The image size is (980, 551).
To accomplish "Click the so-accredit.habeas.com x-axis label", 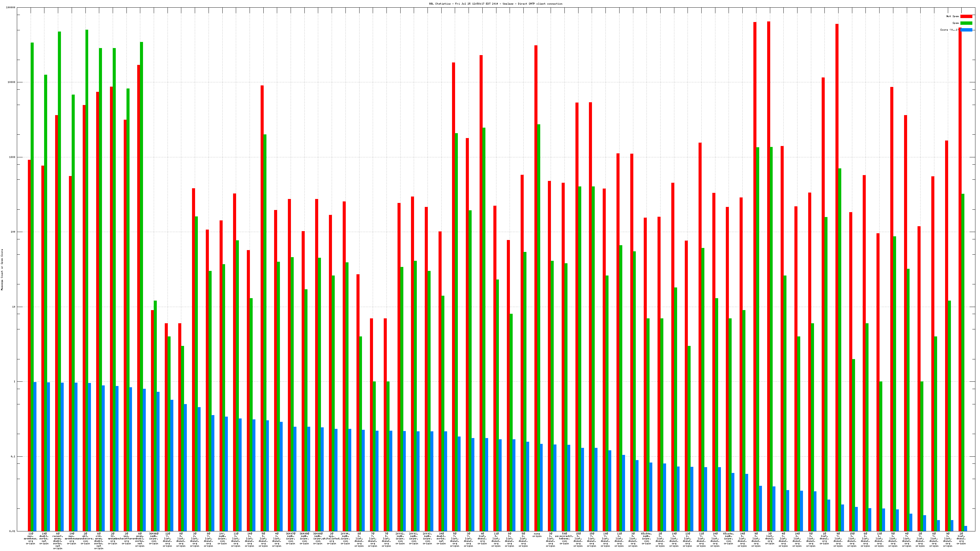I will 564,538.
